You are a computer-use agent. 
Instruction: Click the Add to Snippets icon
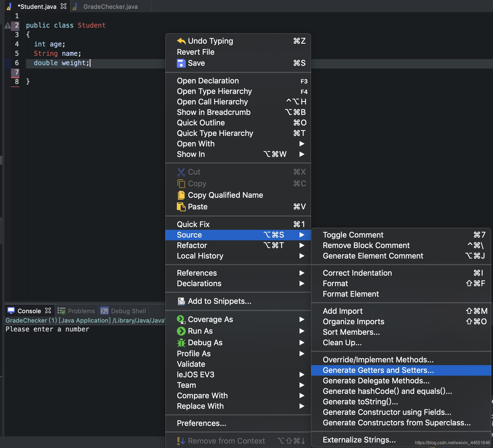click(181, 301)
